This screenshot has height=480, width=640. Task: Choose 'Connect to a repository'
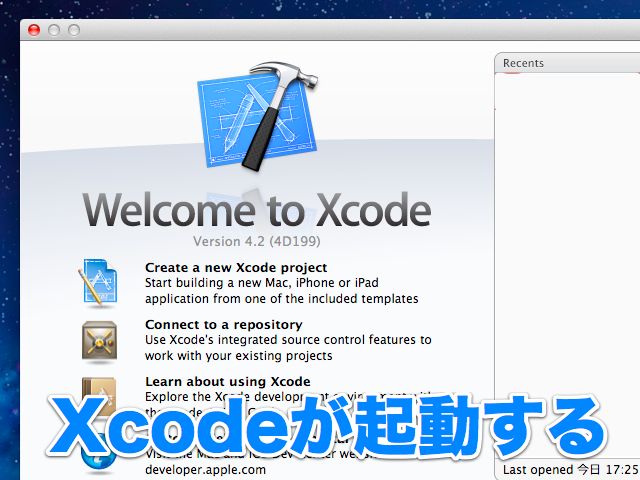coord(224,325)
